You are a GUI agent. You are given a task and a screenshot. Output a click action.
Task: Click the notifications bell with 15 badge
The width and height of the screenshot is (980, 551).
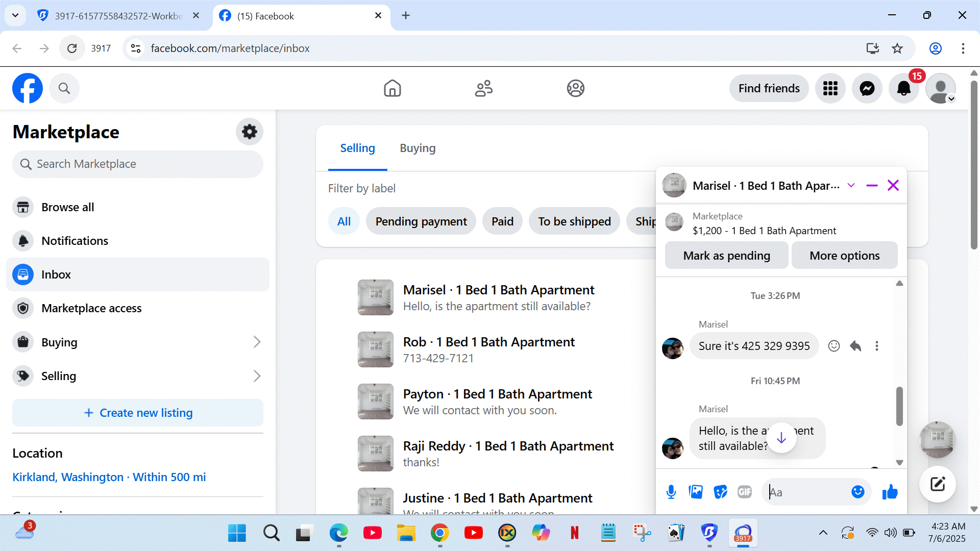coord(903,89)
